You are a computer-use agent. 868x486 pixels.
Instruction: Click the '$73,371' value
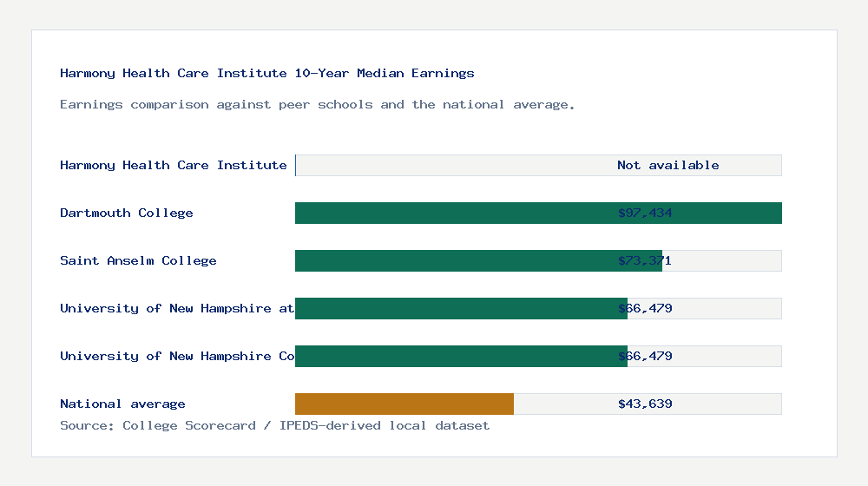point(645,260)
